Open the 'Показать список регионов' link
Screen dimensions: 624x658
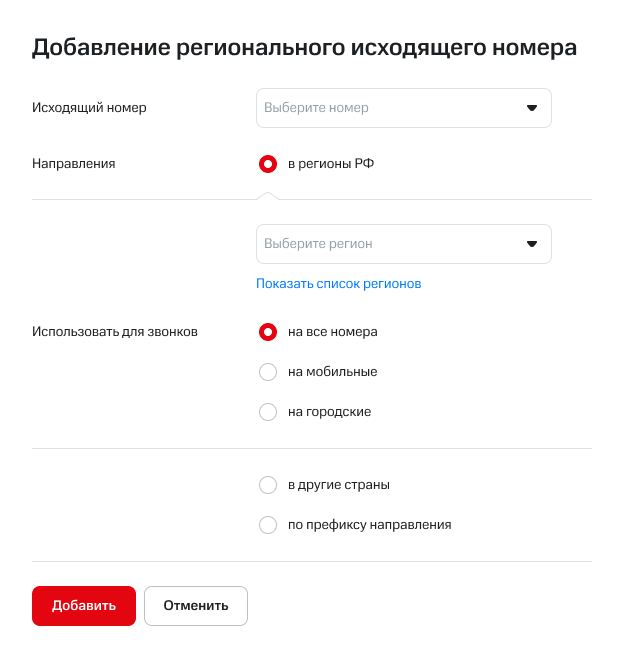[338, 283]
